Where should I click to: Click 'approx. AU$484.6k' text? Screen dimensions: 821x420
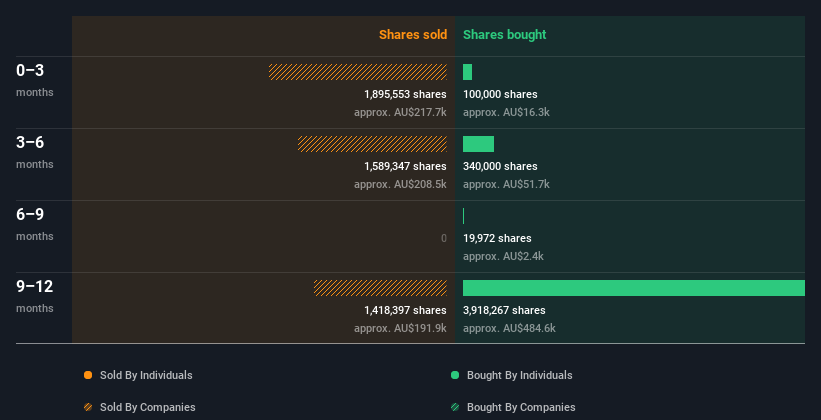pyautogui.click(x=509, y=328)
